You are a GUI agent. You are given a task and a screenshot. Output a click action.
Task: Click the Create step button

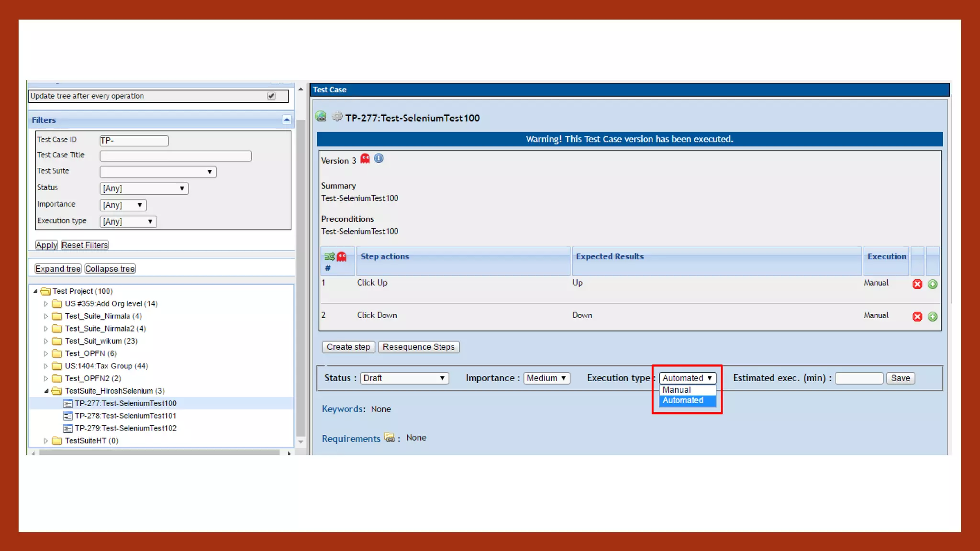(348, 347)
